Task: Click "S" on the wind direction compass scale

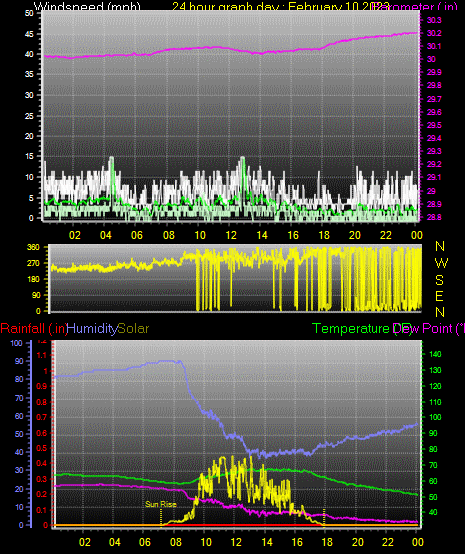Action: coord(439,280)
